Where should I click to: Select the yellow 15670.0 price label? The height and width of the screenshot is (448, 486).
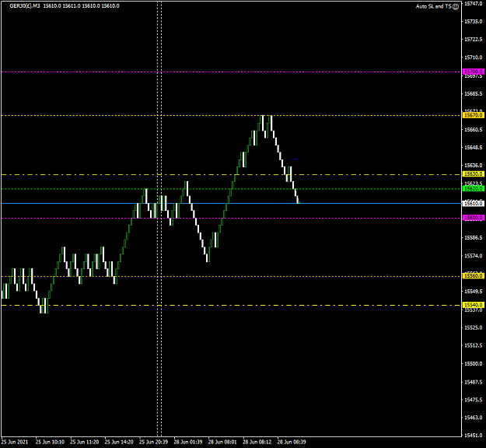coord(473,115)
